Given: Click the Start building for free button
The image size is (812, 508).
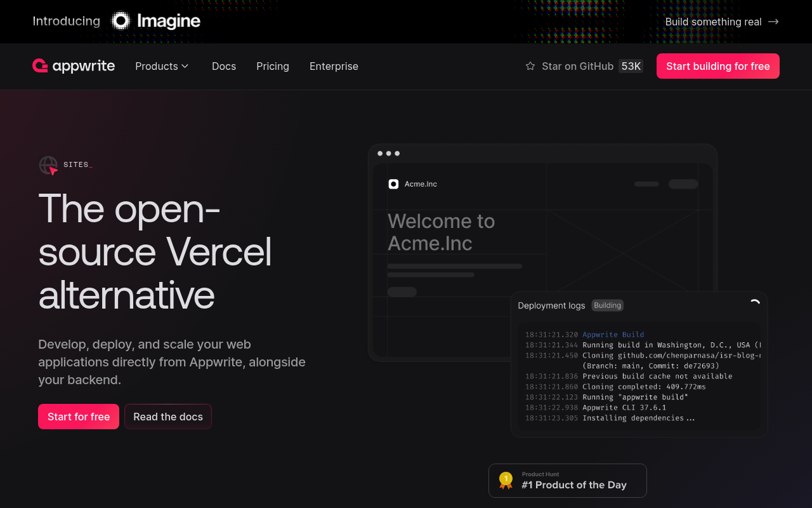Looking at the screenshot, I should point(717,66).
